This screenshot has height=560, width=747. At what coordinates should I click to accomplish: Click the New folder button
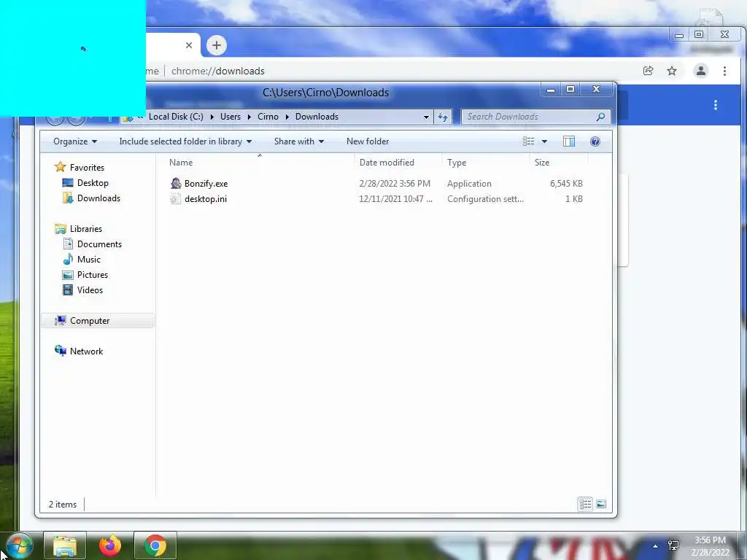(368, 141)
